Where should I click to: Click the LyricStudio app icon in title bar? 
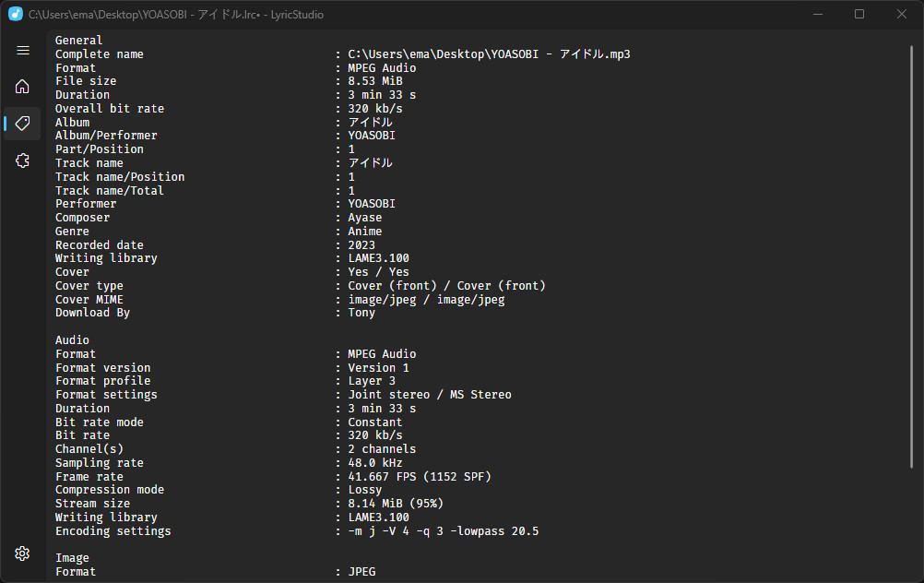[x=16, y=15]
